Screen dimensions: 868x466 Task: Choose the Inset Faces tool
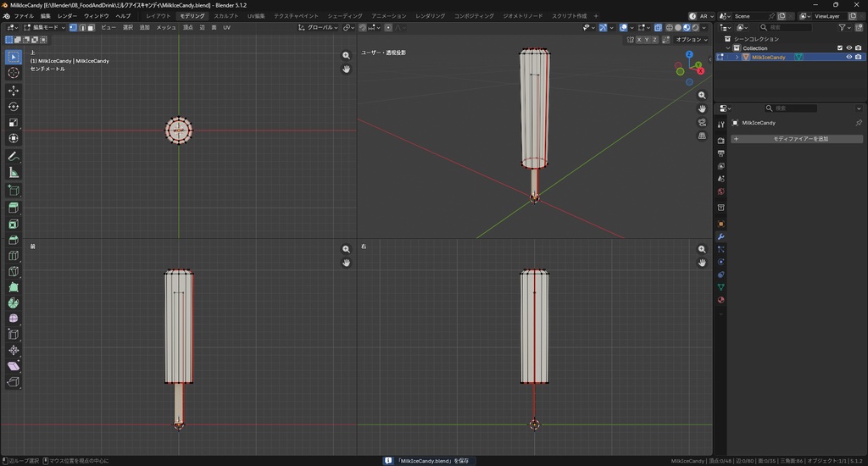14,224
